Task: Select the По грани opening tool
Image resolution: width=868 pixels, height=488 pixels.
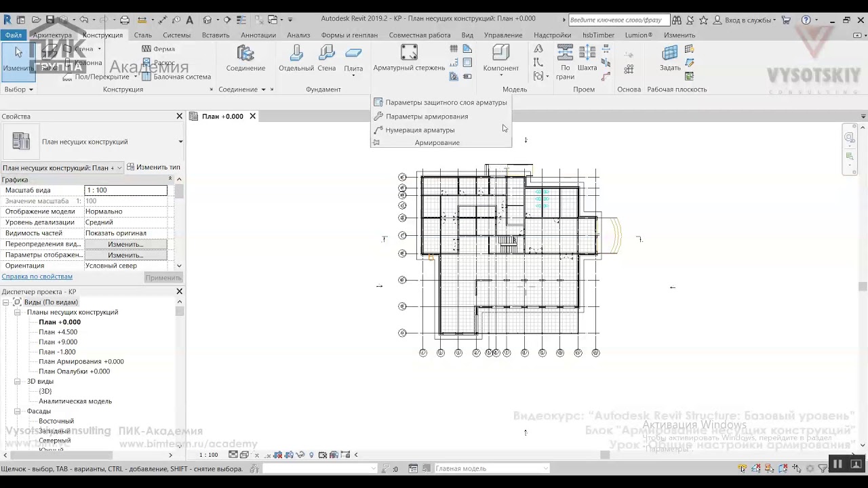Action: pyautogui.click(x=565, y=62)
